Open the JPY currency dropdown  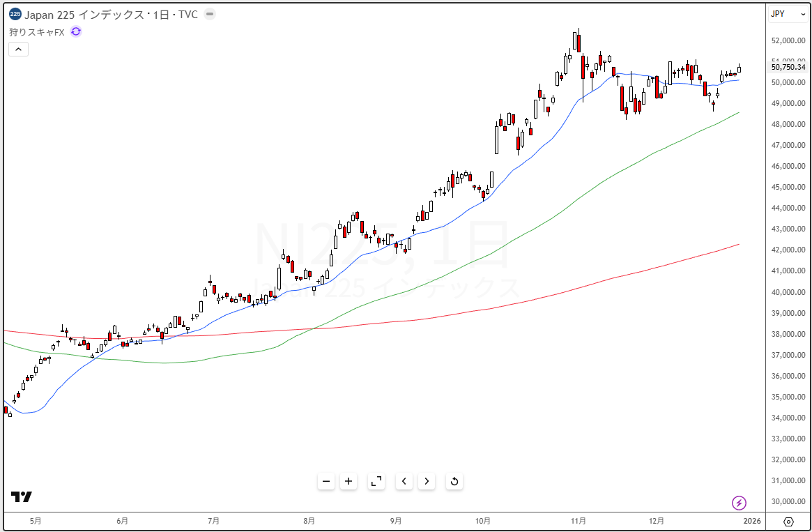click(788, 14)
